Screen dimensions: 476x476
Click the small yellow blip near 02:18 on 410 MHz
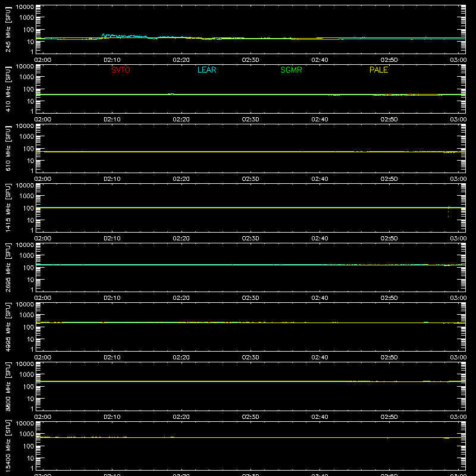pyautogui.click(x=171, y=94)
